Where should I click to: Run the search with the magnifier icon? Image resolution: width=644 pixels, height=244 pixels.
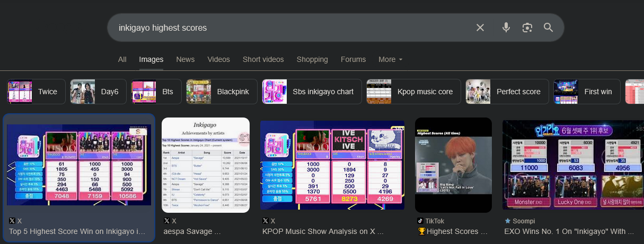(549, 28)
